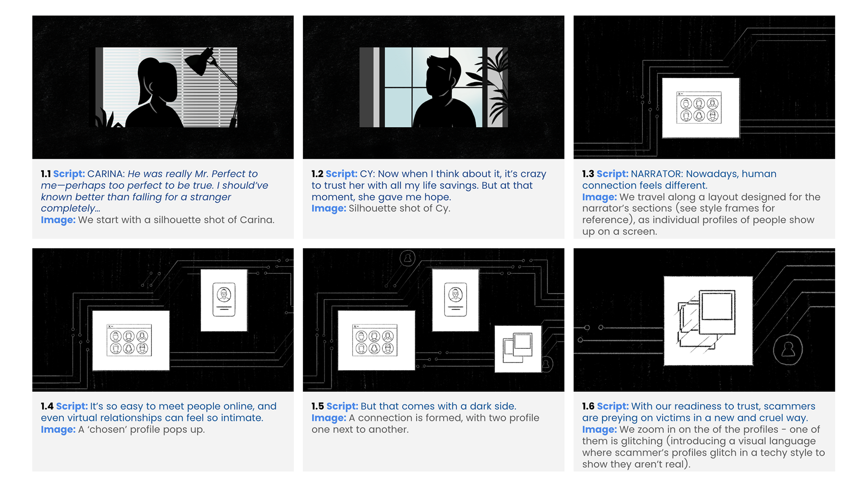This screenshot has height=488, width=868.
Task: Click the frame number 1.3 label
Action: pos(588,174)
